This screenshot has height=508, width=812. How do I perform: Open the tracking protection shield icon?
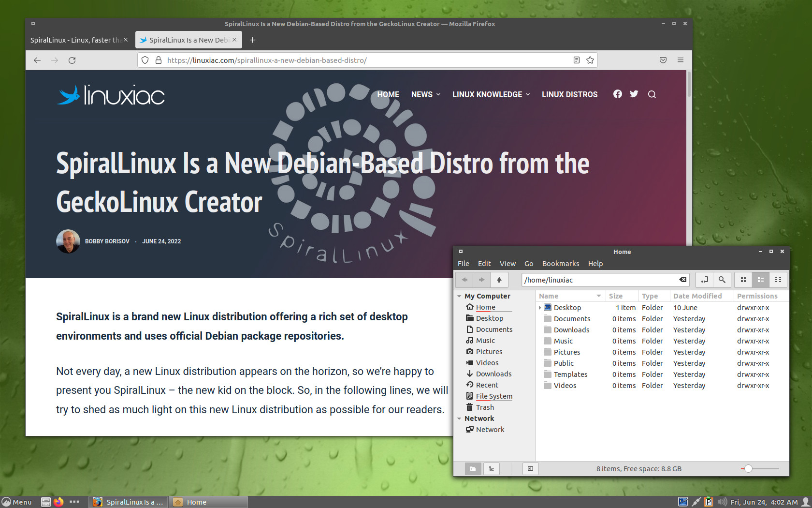(145, 60)
